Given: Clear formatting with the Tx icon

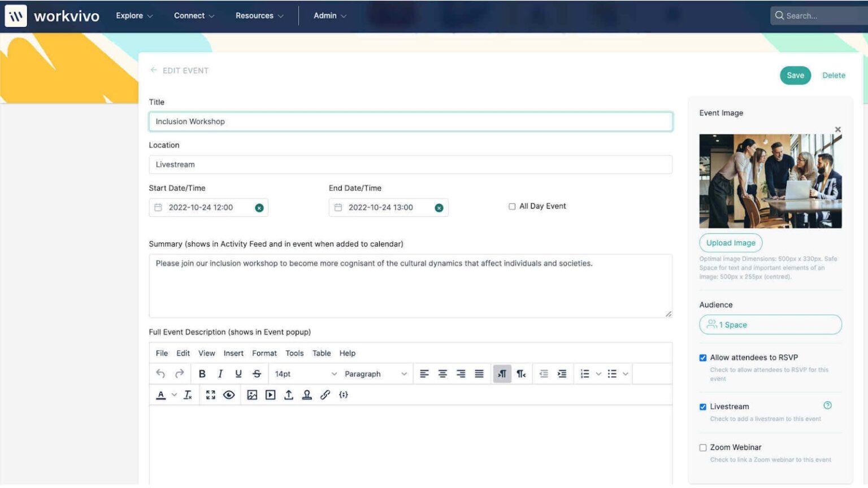Looking at the screenshot, I should 188,395.
